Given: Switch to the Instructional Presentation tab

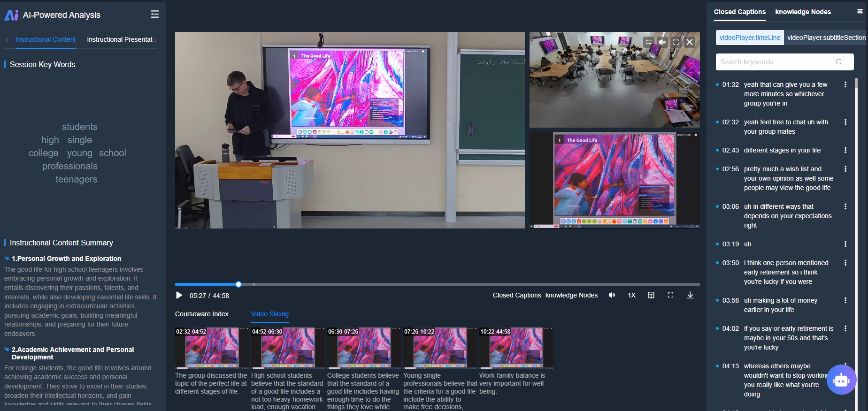Looking at the screenshot, I should coord(120,39).
